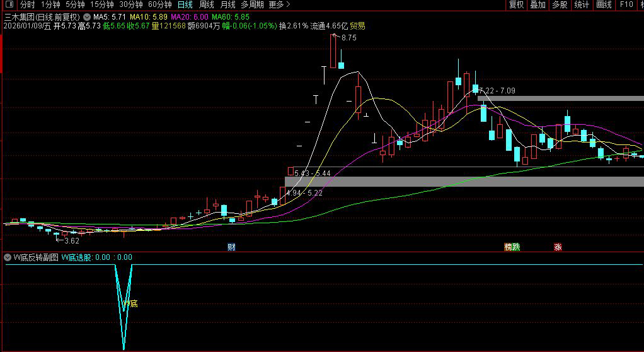Select the 15分钟 period tab
Viewport: 644px width, 352px height.
(102, 4)
